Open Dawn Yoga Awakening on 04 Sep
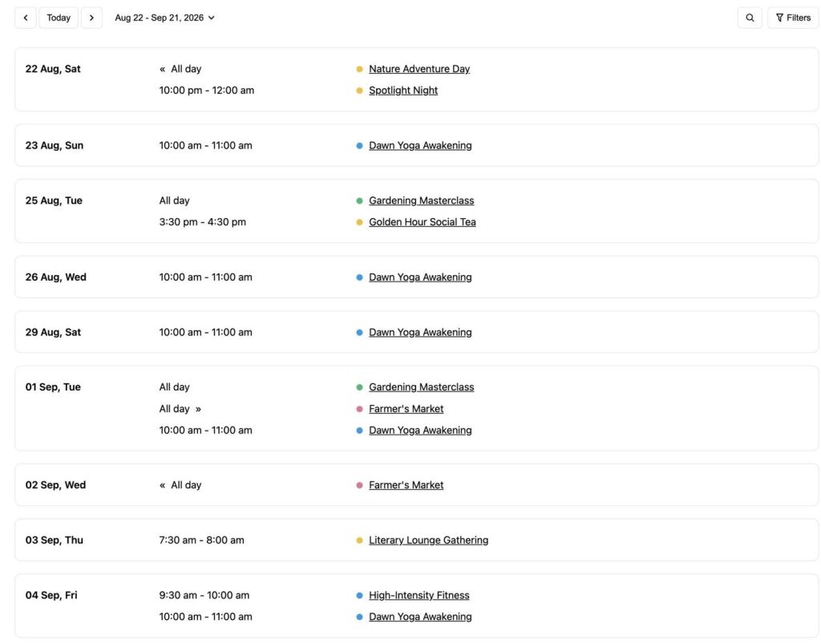Screen dimensions: 821x644 coord(420,617)
